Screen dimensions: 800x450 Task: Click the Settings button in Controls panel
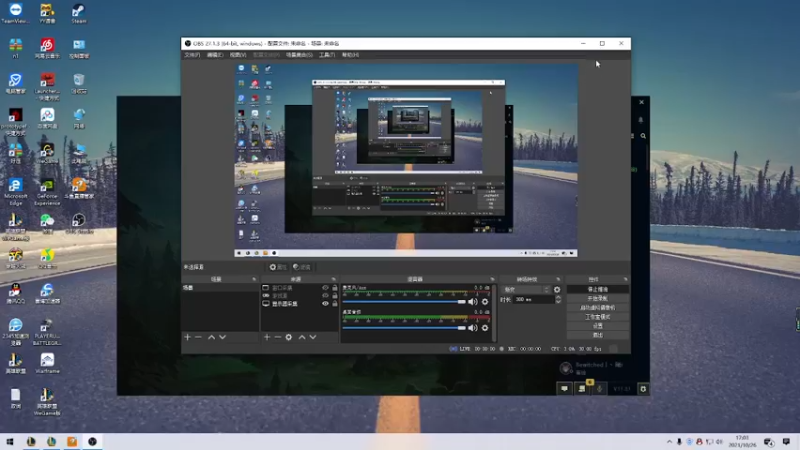[x=597, y=326]
